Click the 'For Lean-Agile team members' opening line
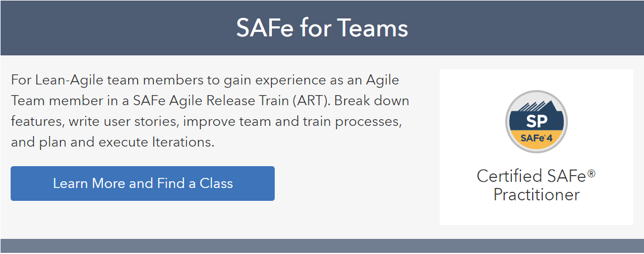This screenshot has height=254, width=644. (x=205, y=80)
